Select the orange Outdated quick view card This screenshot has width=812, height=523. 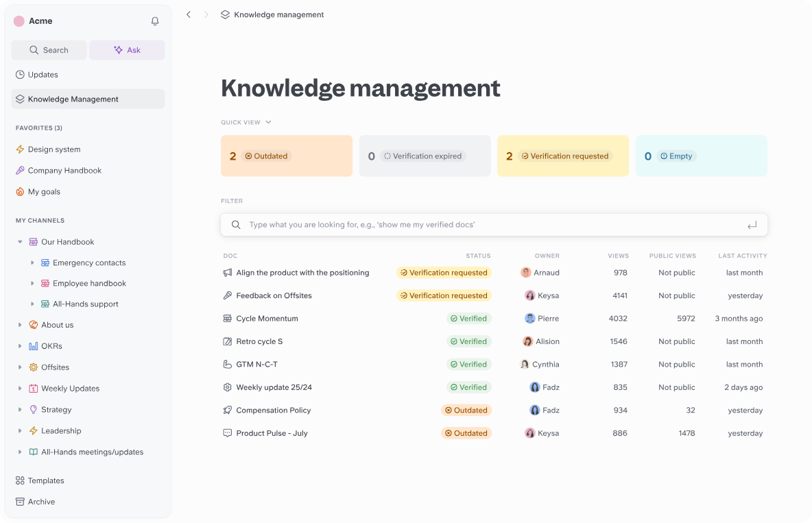pos(286,156)
